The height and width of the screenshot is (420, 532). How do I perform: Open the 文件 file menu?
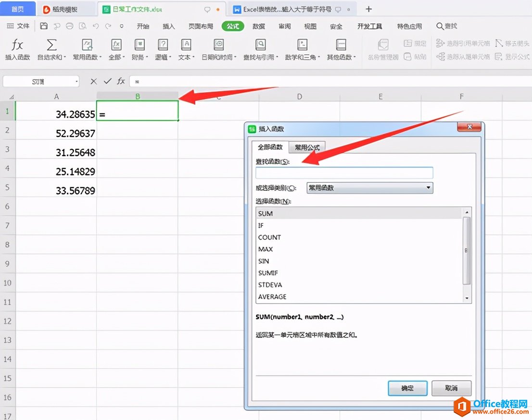pos(18,26)
